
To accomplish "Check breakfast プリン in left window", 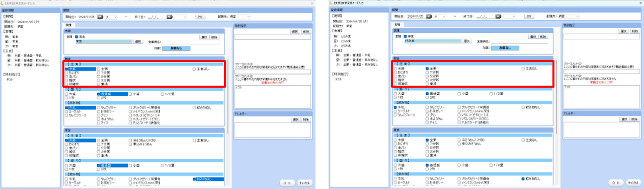I will click(99, 115).
